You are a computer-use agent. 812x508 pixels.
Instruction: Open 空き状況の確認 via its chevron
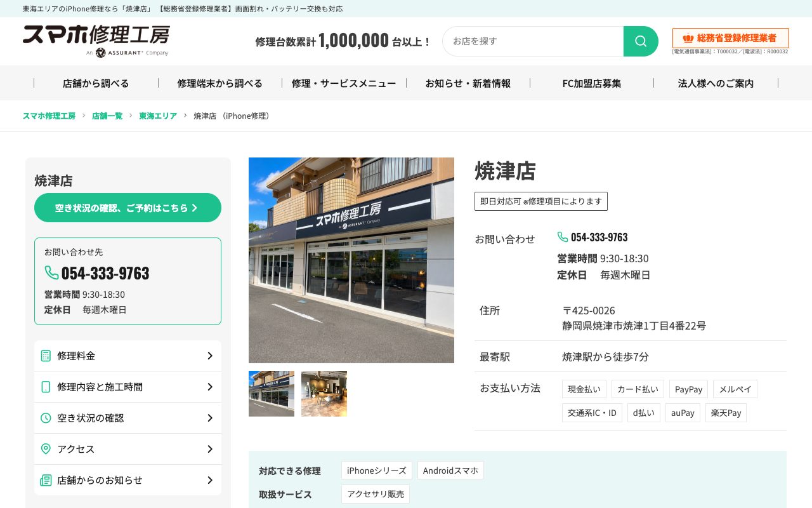(210, 418)
